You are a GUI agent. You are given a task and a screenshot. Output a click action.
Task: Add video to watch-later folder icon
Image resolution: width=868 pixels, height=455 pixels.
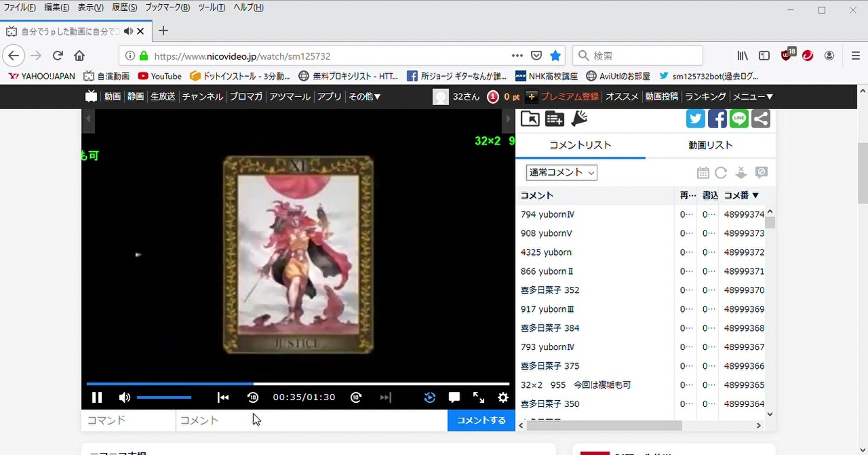(530, 119)
